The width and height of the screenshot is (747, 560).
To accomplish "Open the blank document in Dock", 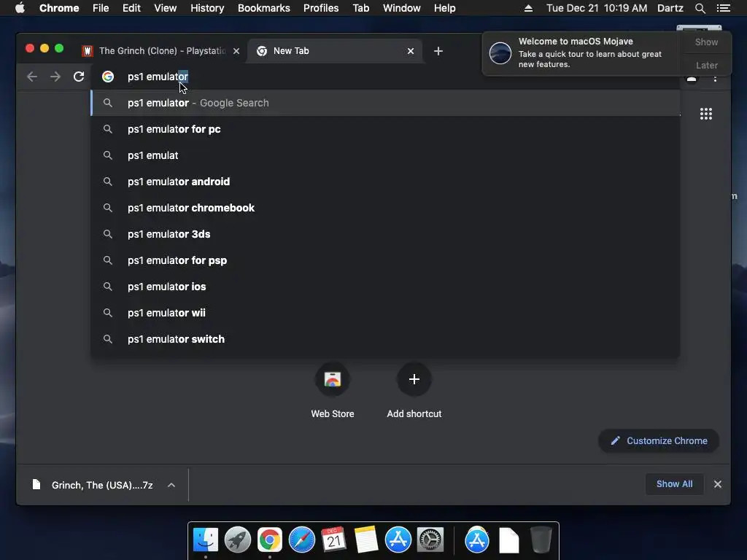I will click(x=508, y=540).
